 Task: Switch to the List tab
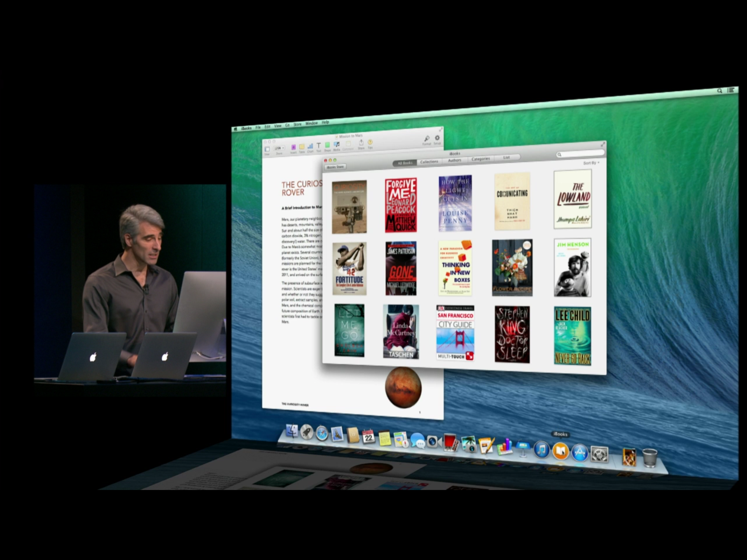click(x=507, y=157)
